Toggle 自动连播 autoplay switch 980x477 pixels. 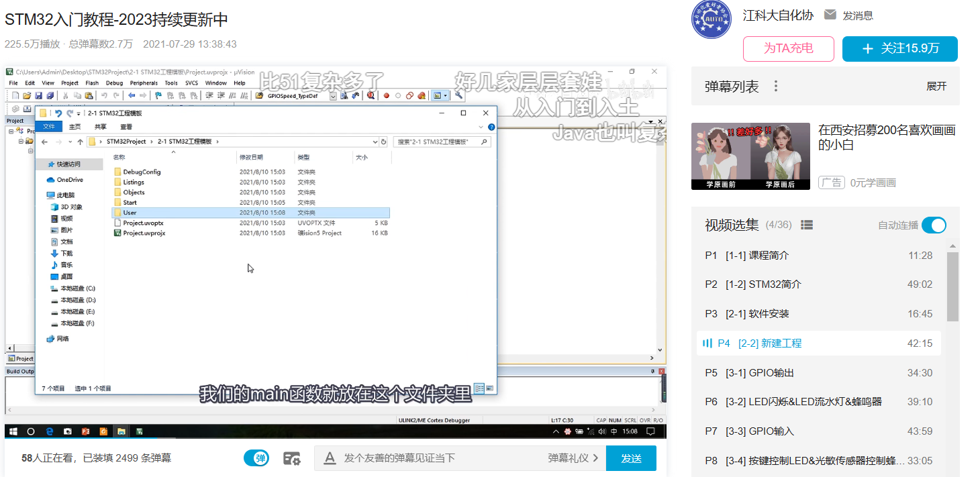coord(934,225)
